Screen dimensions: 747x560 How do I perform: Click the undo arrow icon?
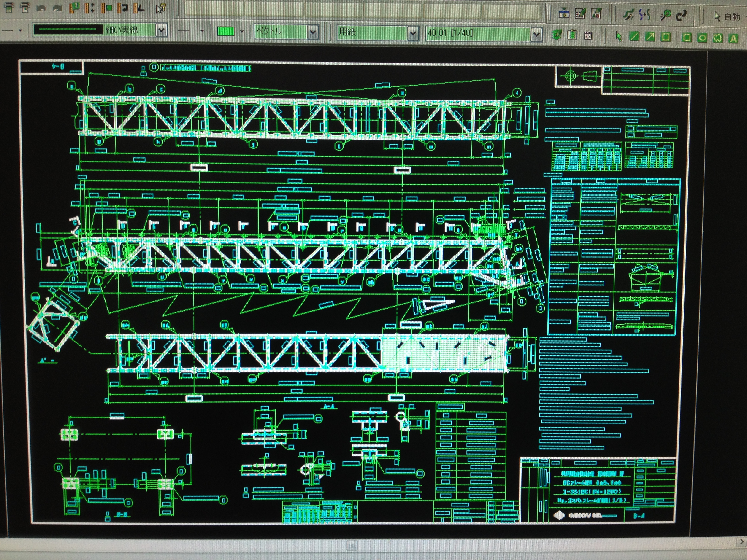(x=41, y=8)
